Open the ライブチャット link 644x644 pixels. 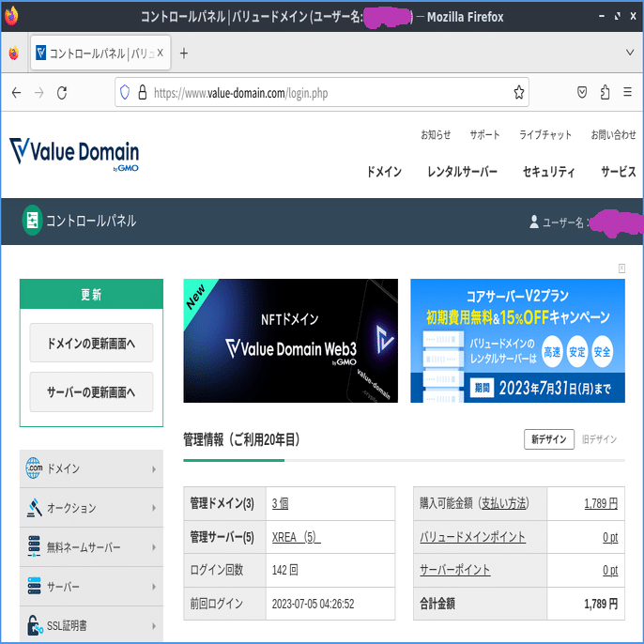[x=545, y=134]
